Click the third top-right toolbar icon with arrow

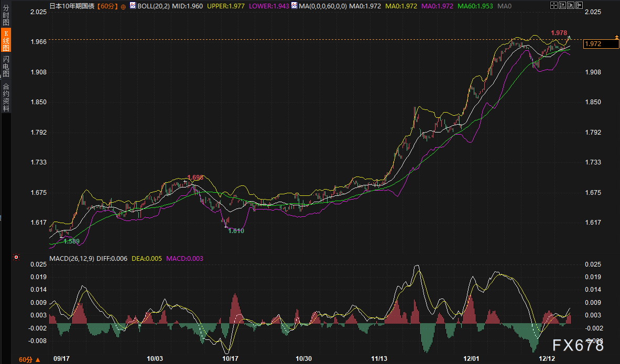click(571, 5)
